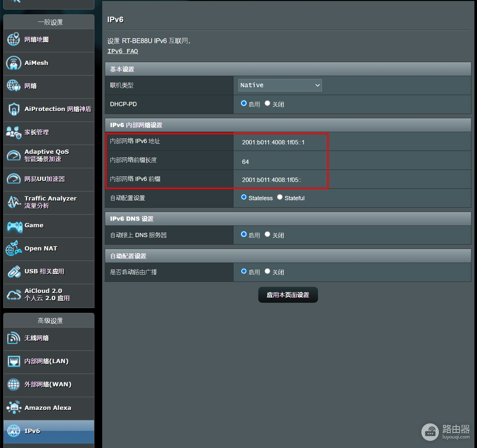Click the IPv6 内部网络设置 header

[x=288, y=125]
